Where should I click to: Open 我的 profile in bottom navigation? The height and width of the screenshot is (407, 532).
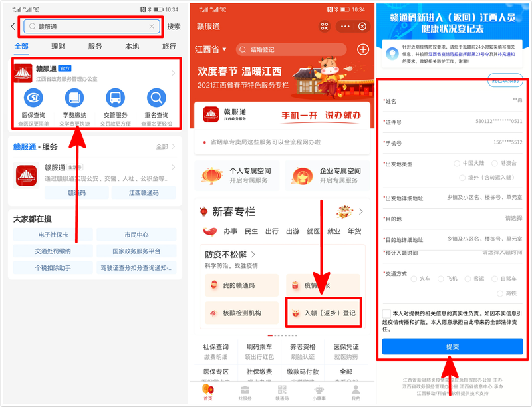356,393
